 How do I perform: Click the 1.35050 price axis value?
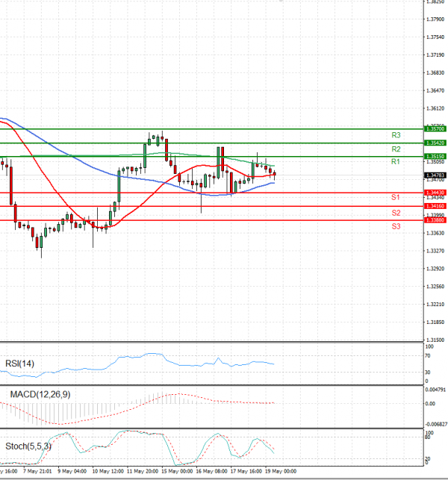435,162
